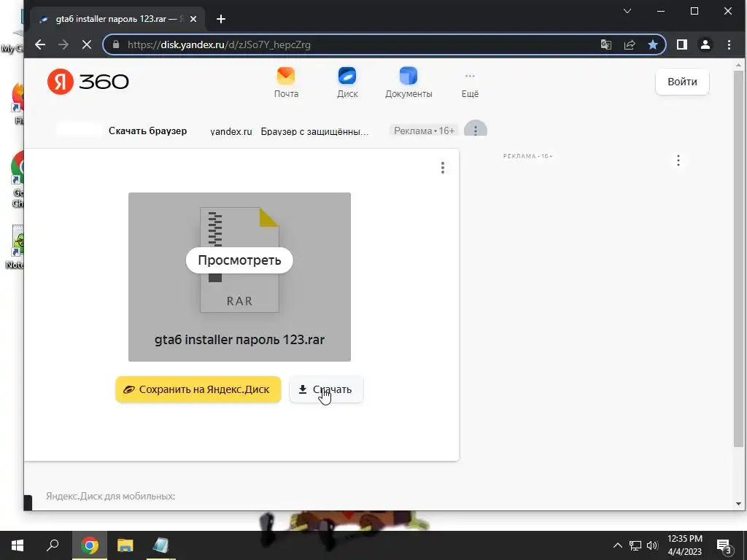
Task: Share this page via the share icon
Action: click(630, 44)
